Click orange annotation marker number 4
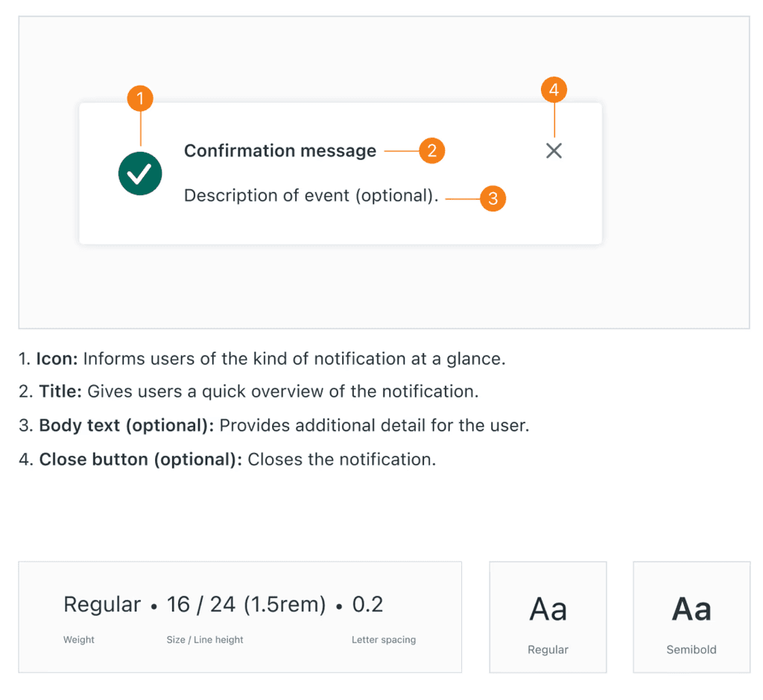 [x=554, y=90]
